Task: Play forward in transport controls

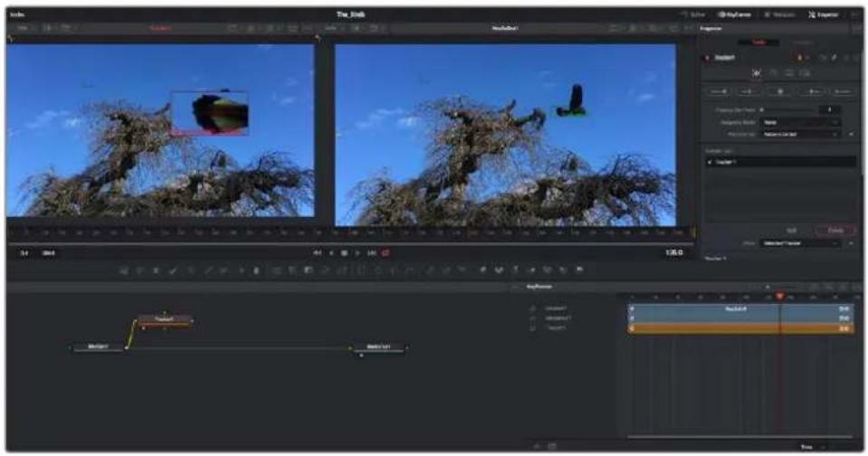Action: 358,253
